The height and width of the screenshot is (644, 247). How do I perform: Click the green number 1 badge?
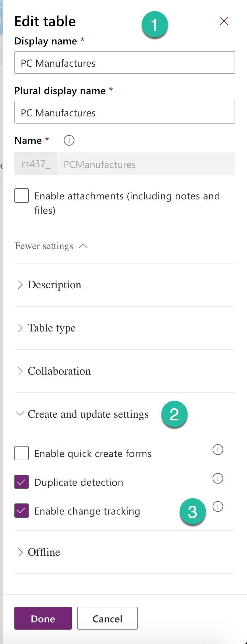(155, 25)
